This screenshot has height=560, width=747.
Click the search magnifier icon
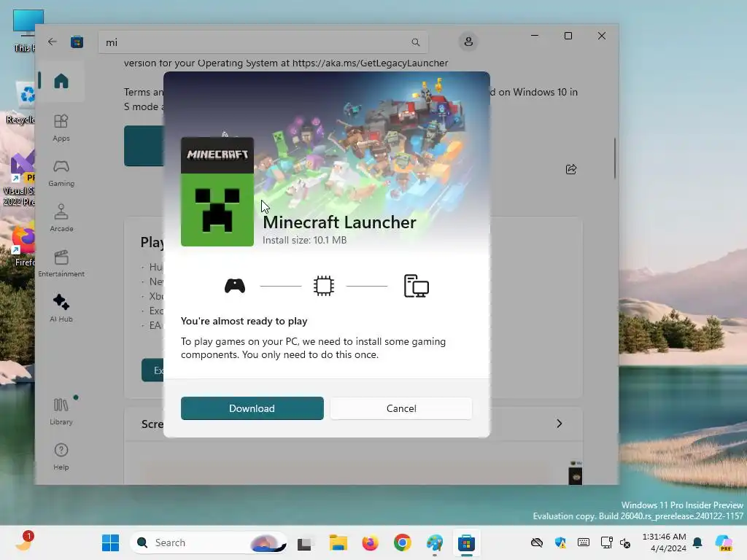coord(415,42)
